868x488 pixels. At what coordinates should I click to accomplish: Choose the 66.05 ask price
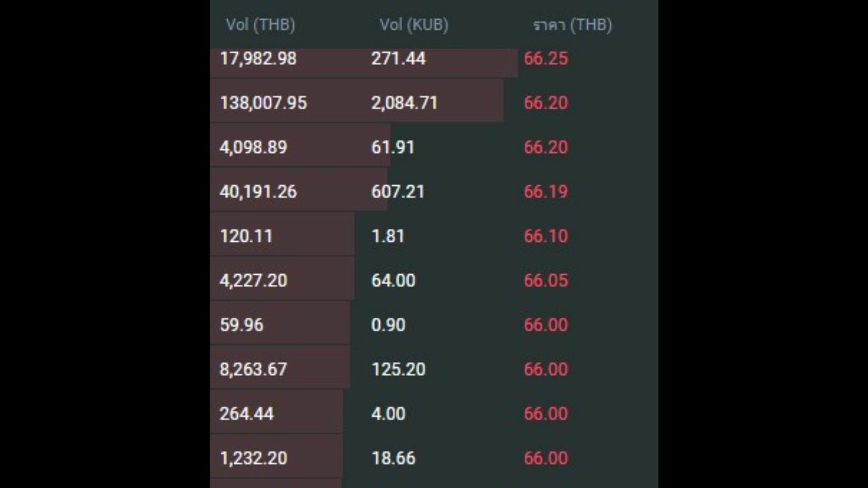coord(546,280)
